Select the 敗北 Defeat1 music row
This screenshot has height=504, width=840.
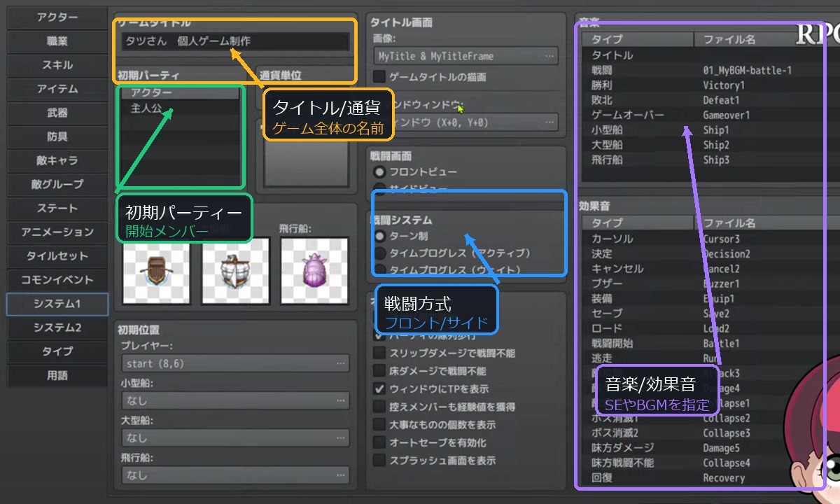click(x=710, y=100)
